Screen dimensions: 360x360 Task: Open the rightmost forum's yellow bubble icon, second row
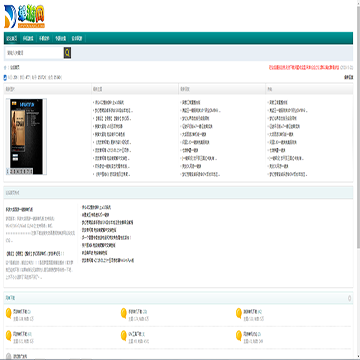(x=239, y=335)
